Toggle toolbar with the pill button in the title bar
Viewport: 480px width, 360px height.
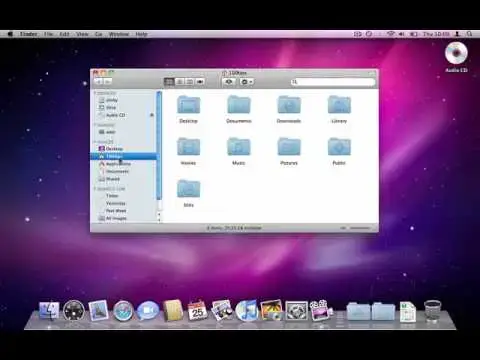[372, 73]
